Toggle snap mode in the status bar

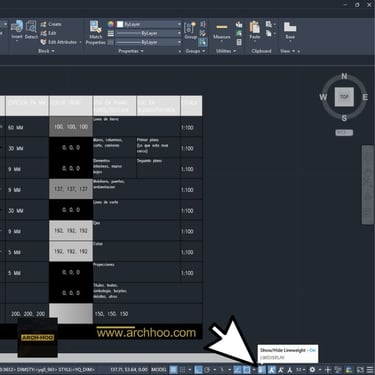click(x=182, y=369)
